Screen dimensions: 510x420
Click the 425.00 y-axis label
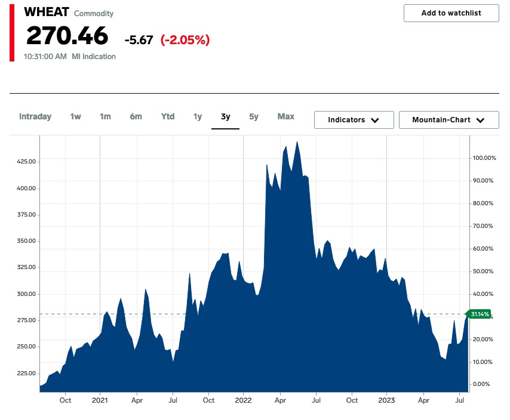tap(26, 162)
